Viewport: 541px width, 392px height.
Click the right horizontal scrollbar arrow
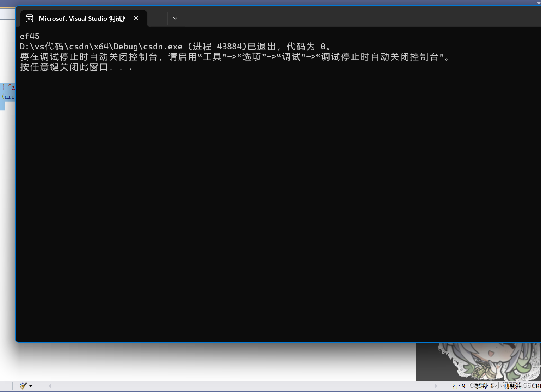click(436, 386)
